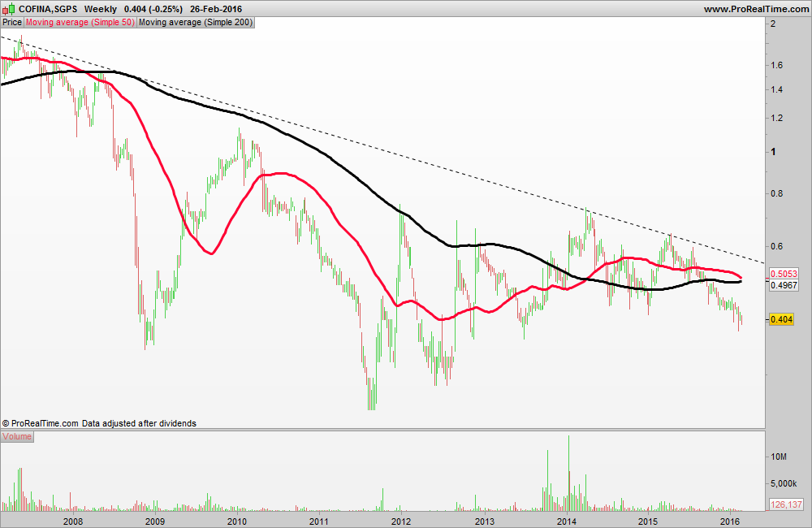The height and width of the screenshot is (528, 812).
Task: Click the 2011 label on the time axis
Action: [319, 522]
